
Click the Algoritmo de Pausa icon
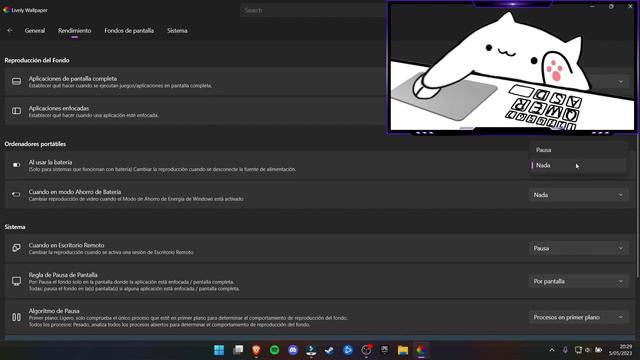click(x=16, y=317)
